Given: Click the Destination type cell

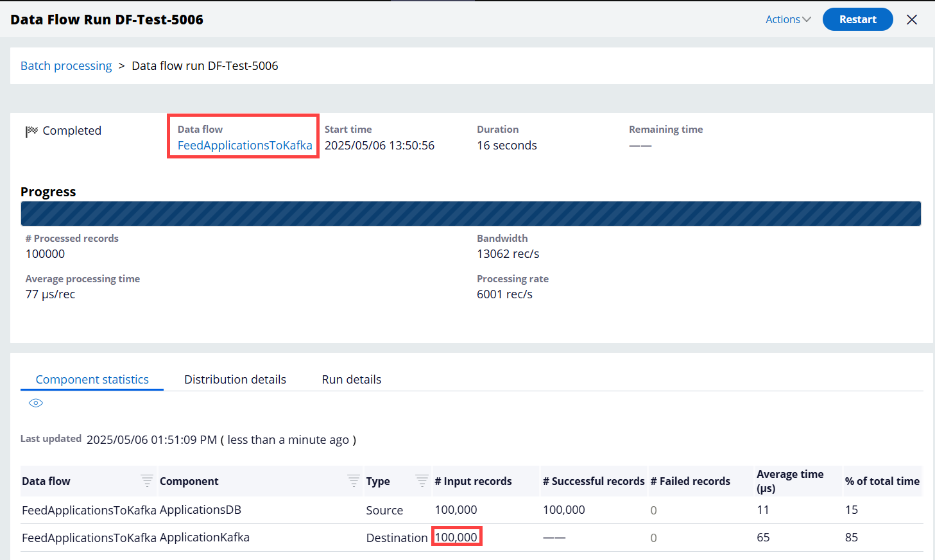Looking at the screenshot, I should point(397,538).
